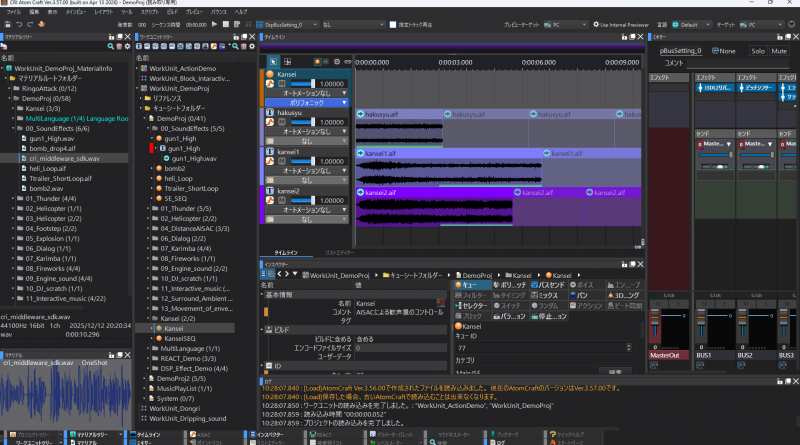Select the arrow pointer tool in the timeline
Image resolution: width=800 pixels, height=445 pixels.
pyautogui.click(x=273, y=62)
